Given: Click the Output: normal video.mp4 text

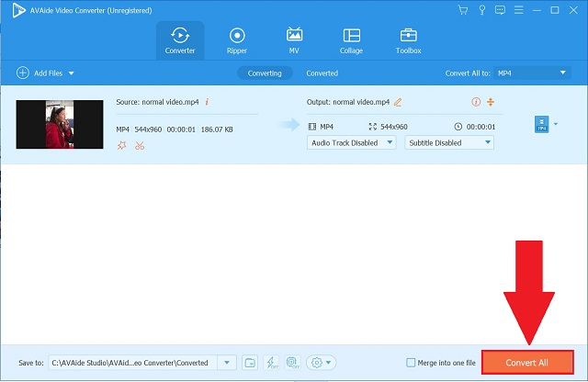Looking at the screenshot, I should click(x=348, y=102).
